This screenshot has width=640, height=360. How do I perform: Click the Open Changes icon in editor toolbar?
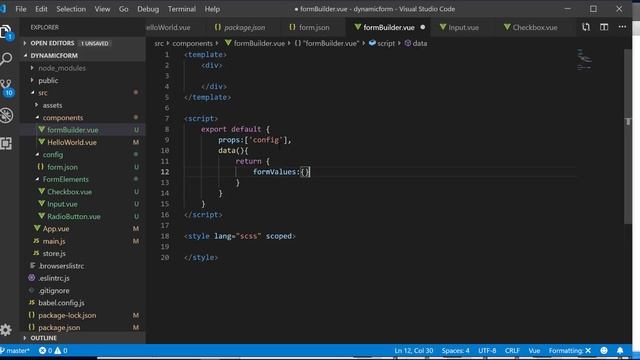[x=586, y=27]
